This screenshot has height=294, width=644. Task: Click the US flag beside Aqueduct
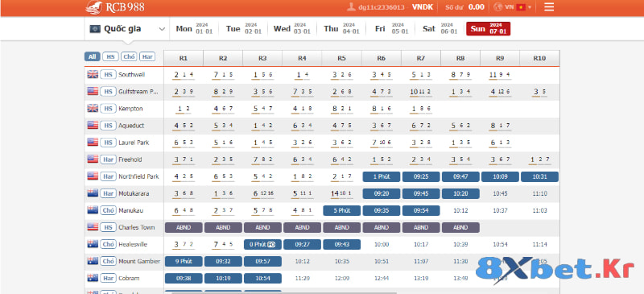(x=93, y=125)
